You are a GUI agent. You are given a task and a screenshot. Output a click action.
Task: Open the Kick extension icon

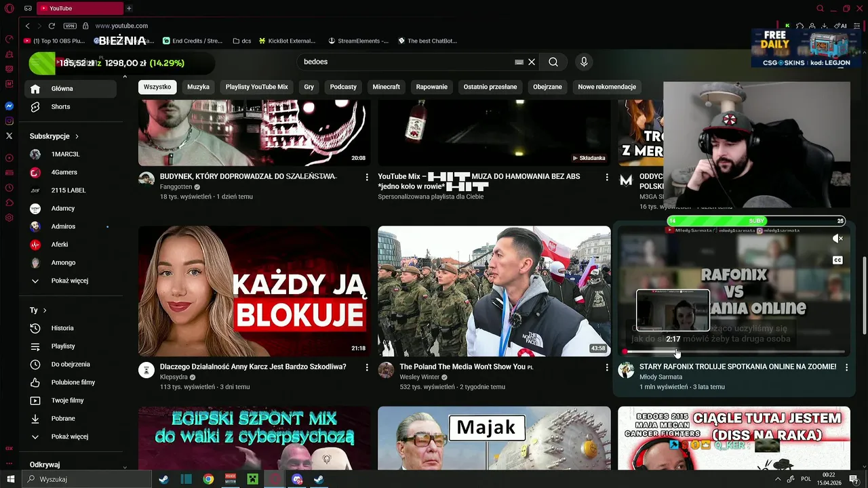click(x=787, y=26)
